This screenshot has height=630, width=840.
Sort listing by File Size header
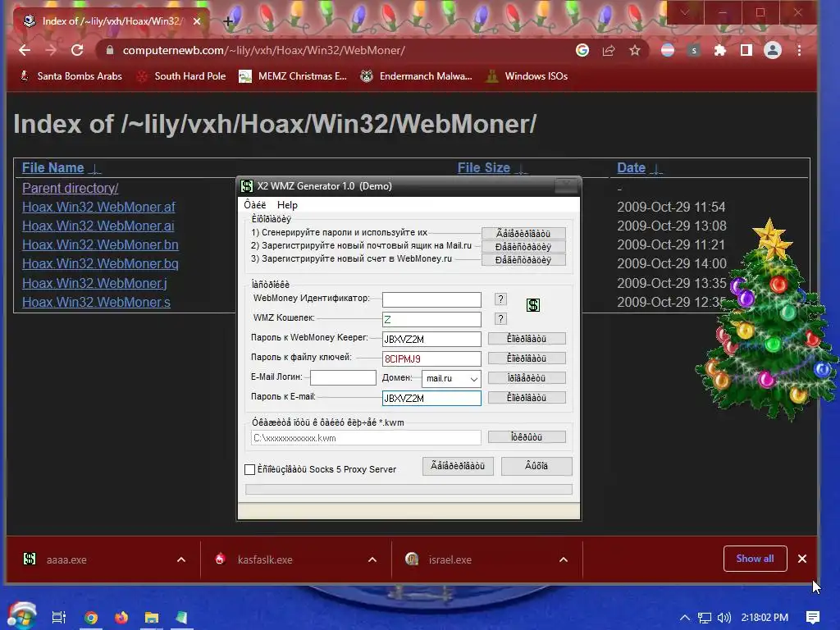484,167
